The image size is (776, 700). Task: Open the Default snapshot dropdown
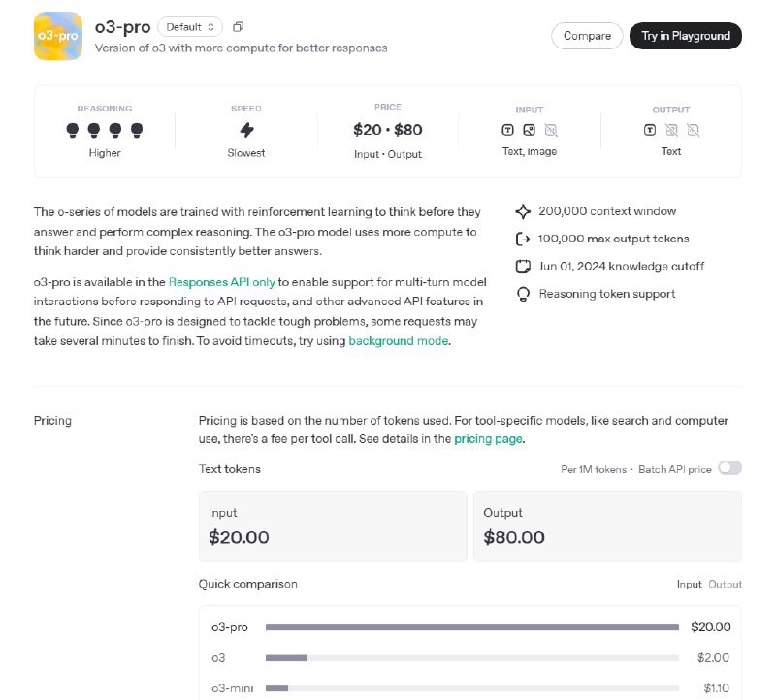point(189,27)
